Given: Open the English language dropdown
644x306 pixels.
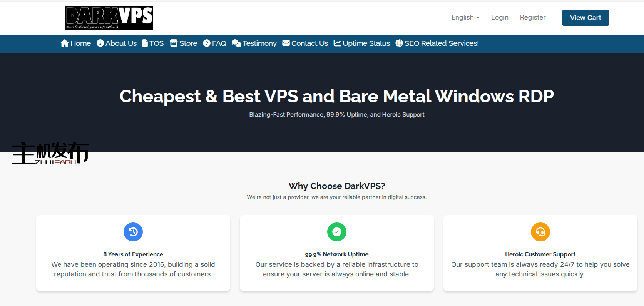Looking at the screenshot, I should coord(465,18).
